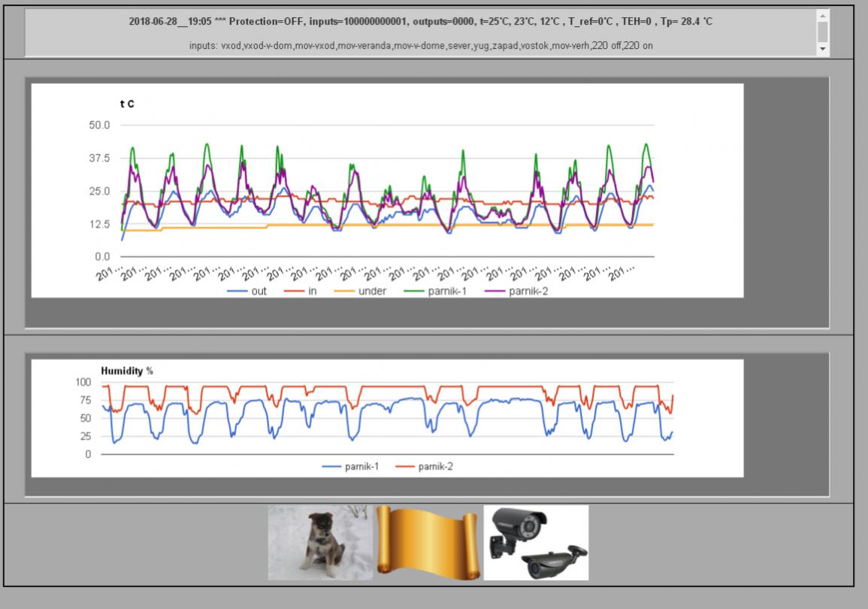Viewport: 868px width, 609px height.
Task: Select green parnik-1 legend entry in temperature chart
Action: click(x=446, y=292)
